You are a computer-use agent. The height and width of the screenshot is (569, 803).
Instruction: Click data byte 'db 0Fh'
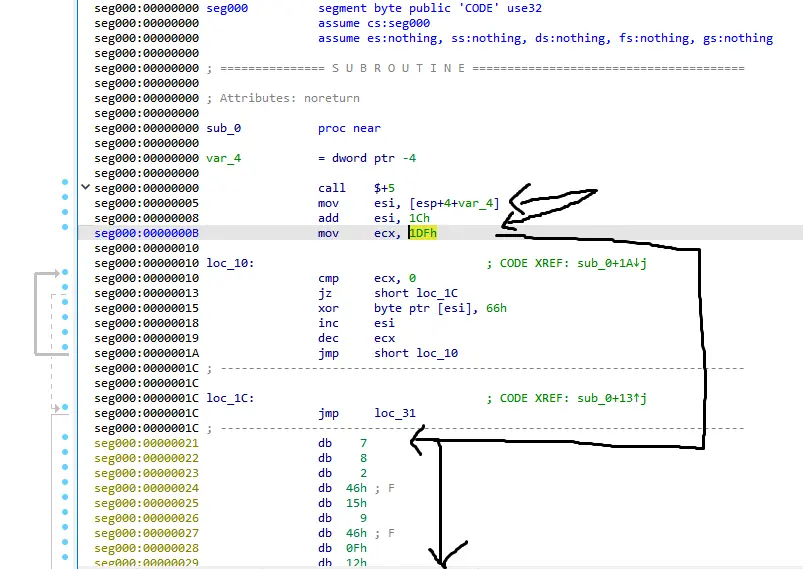coord(343,549)
